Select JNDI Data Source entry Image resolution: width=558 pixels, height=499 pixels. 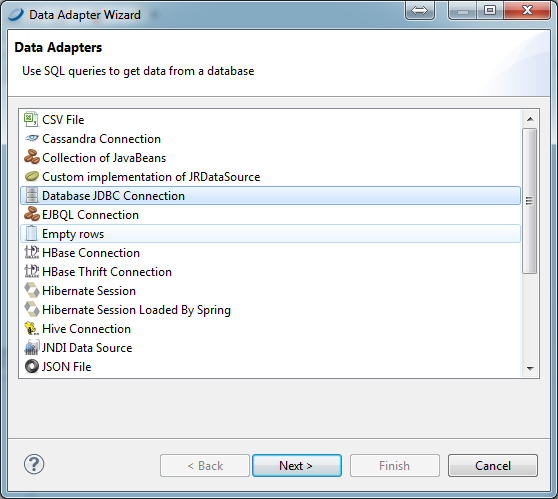click(x=270, y=348)
